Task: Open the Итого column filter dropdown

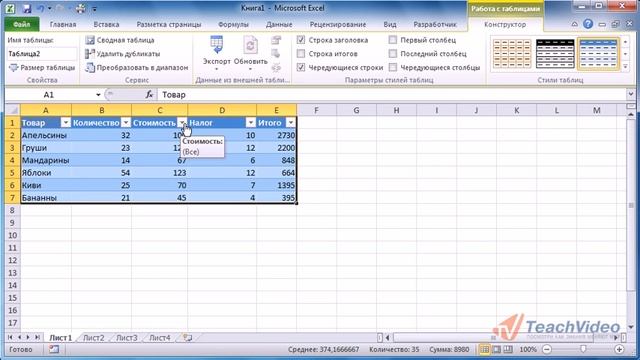Action: 290,122
